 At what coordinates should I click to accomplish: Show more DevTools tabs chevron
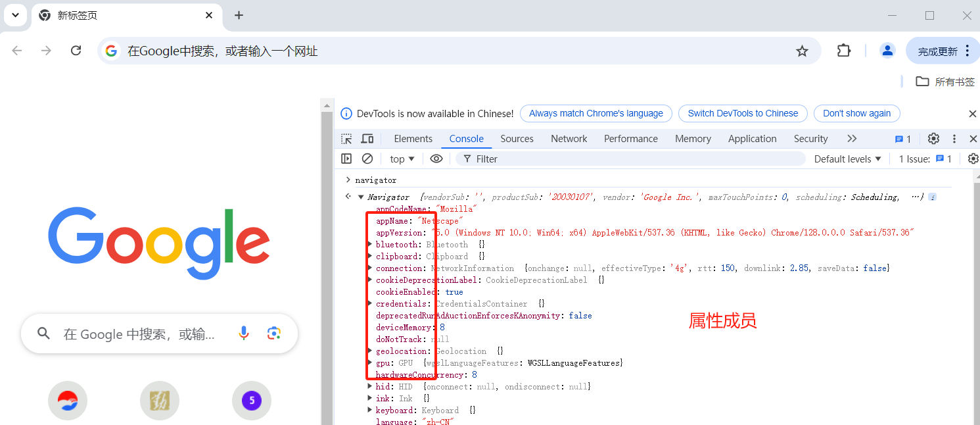point(852,139)
